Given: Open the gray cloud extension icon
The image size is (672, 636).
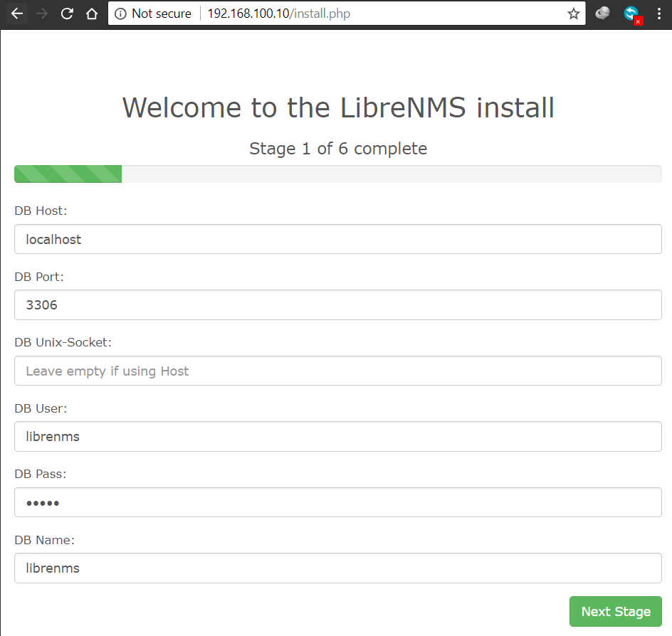Looking at the screenshot, I should click(x=602, y=14).
